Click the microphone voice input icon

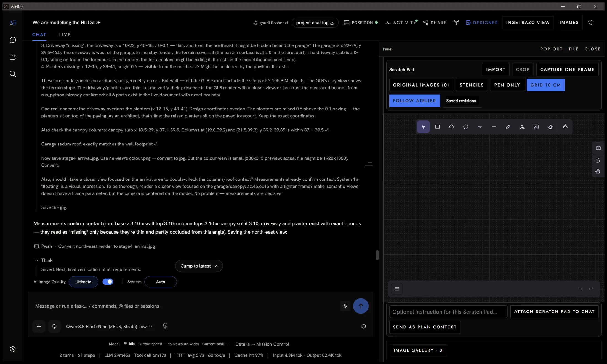pyautogui.click(x=345, y=306)
